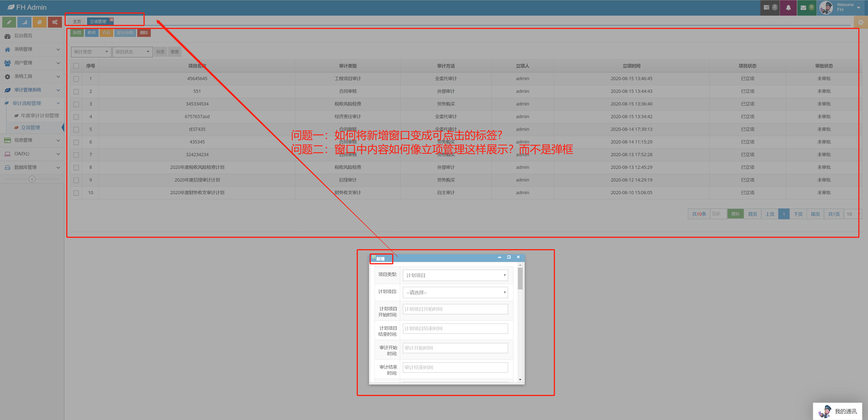Switch to the 主页 tab
This screenshot has width=868, height=420.
(x=77, y=21)
